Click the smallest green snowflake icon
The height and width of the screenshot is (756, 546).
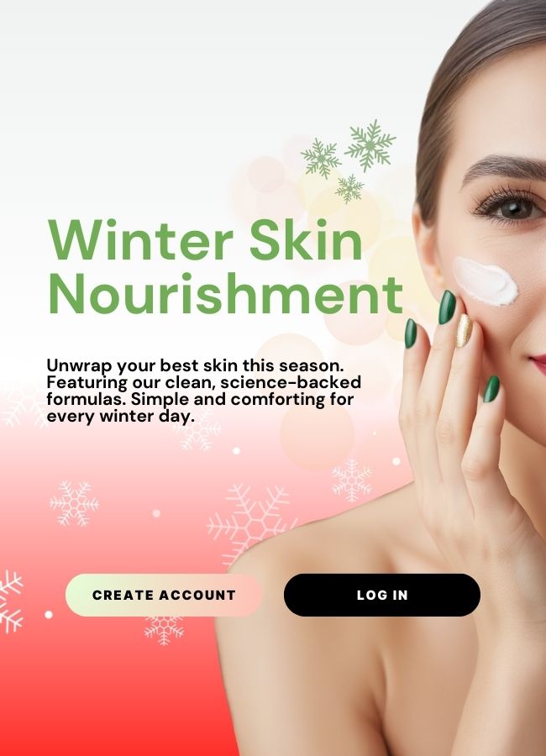pos(349,188)
